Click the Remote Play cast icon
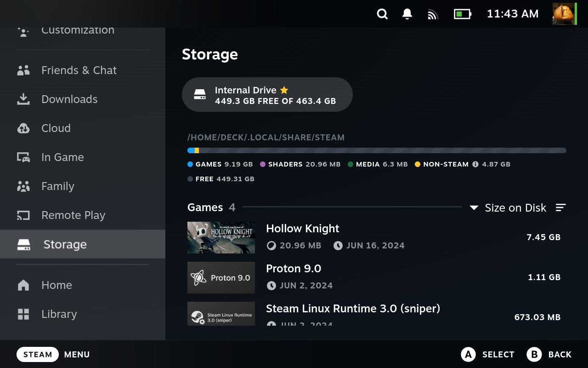The image size is (588, 368). pos(23,215)
